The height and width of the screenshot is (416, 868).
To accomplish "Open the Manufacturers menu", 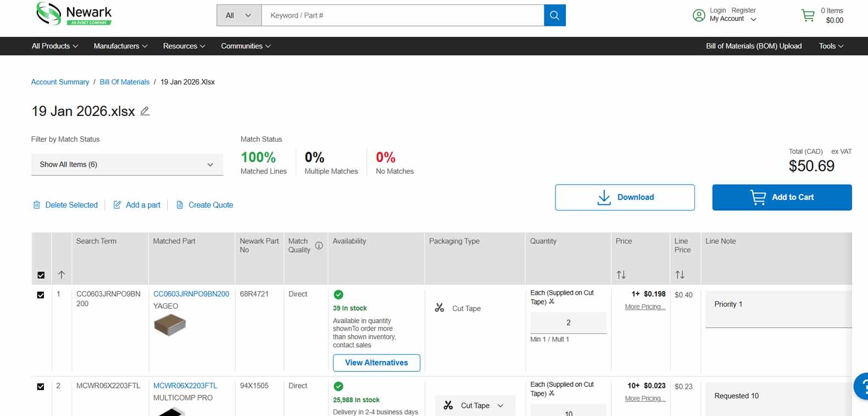I will 120,46.
